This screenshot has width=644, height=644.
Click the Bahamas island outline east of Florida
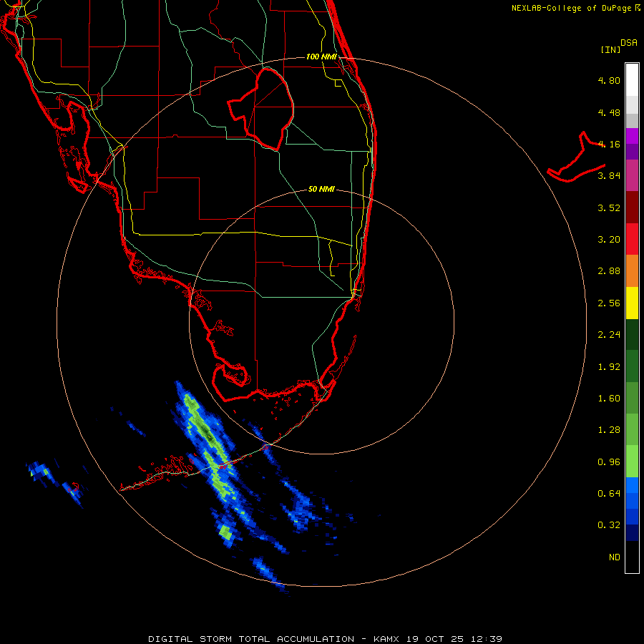click(576, 157)
